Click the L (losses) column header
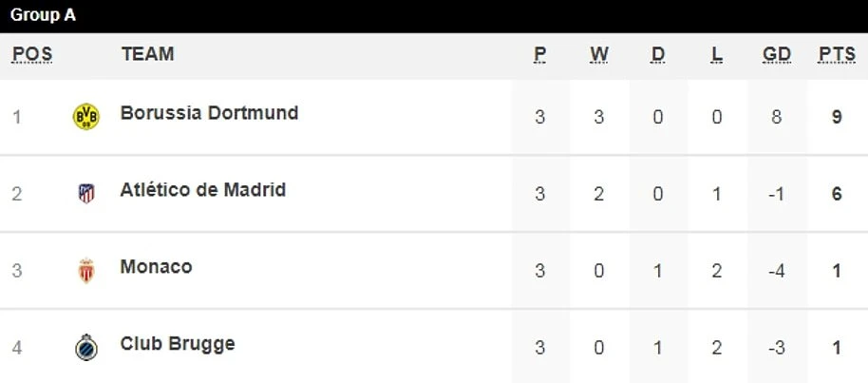Screen dimensions: 868x383 tap(717, 55)
